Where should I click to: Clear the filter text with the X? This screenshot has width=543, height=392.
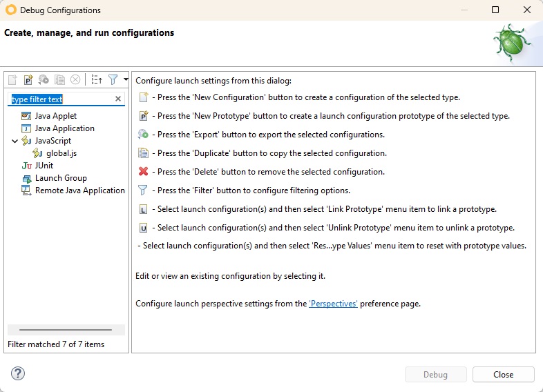click(117, 99)
